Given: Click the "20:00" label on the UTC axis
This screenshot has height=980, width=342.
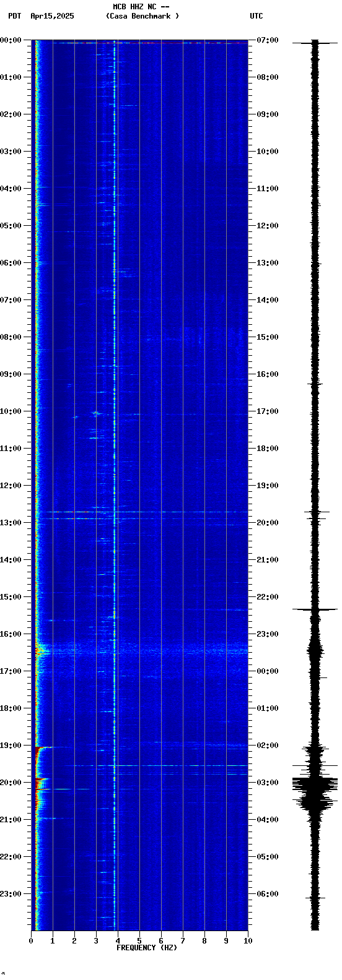Looking at the screenshot, I should 268,523.
